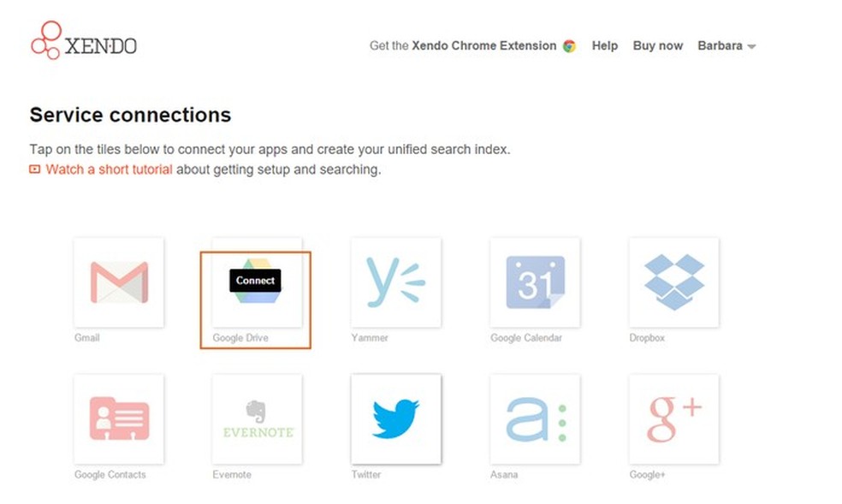
Task: Connect the Twitter bird tile
Action: tap(396, 419)
